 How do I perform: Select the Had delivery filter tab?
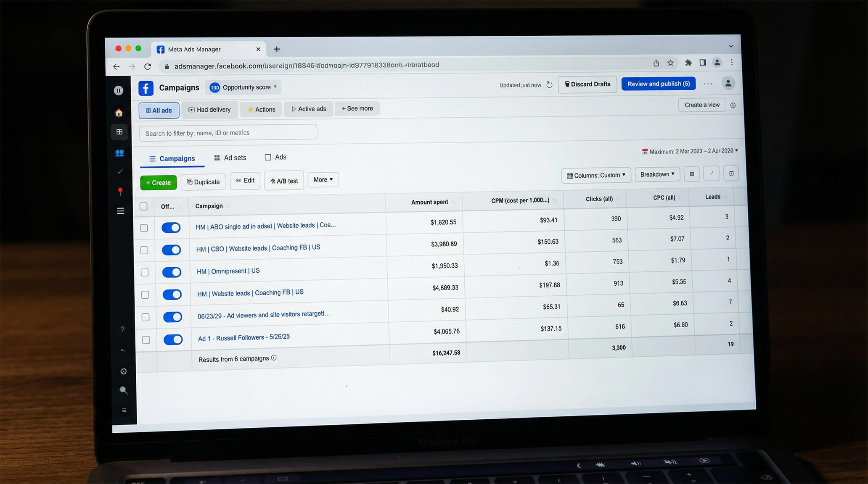tap(209, 110)
